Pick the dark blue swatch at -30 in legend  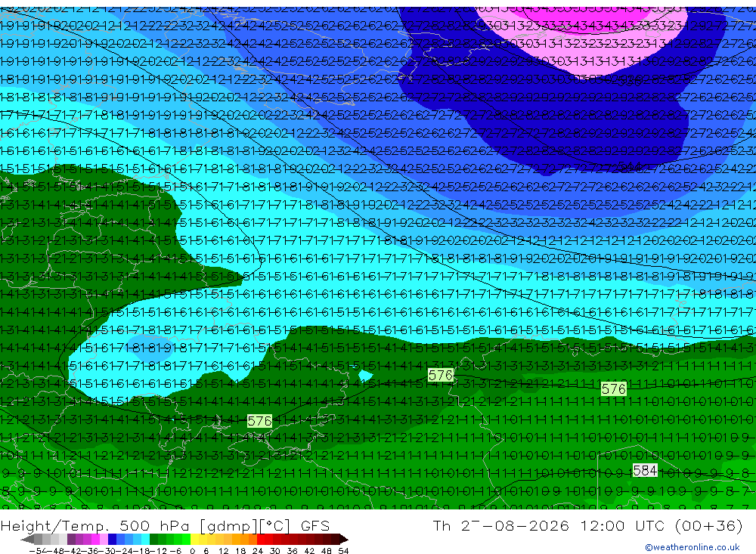(x=112, y=539)
